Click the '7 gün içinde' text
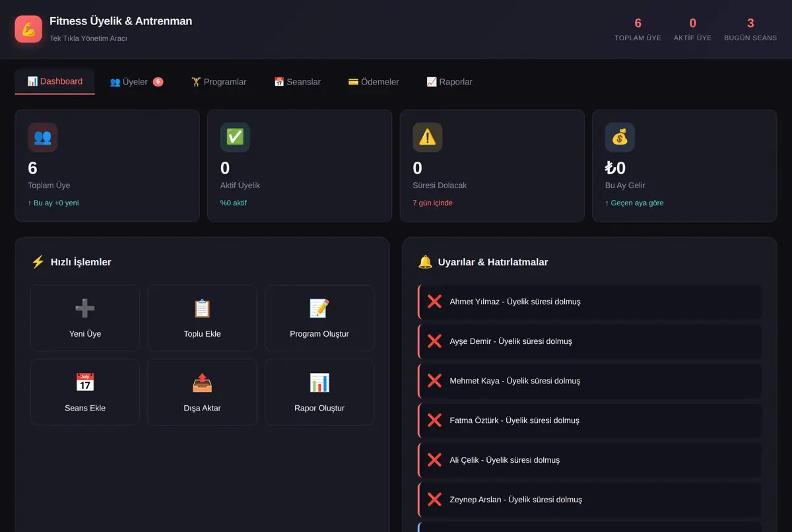Screen dimensions: 792x532 pyautogui.click(x=433, y=203)
